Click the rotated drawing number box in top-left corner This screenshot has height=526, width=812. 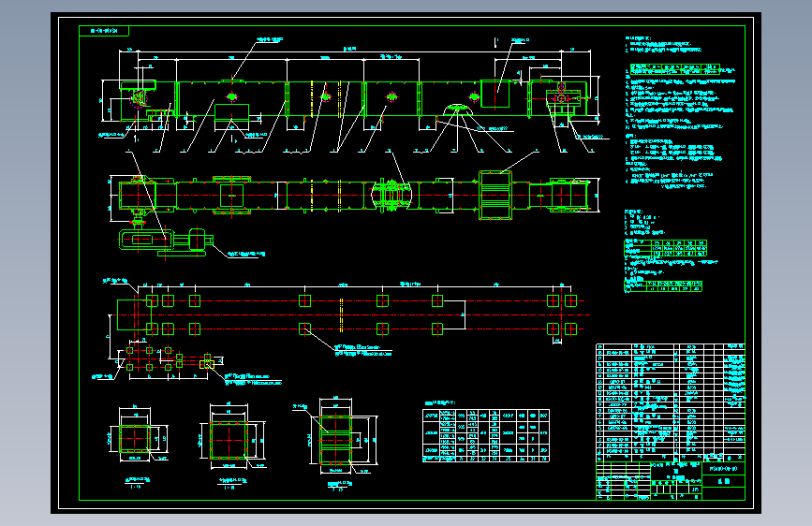pyautogui.click(x=104, y=31)
